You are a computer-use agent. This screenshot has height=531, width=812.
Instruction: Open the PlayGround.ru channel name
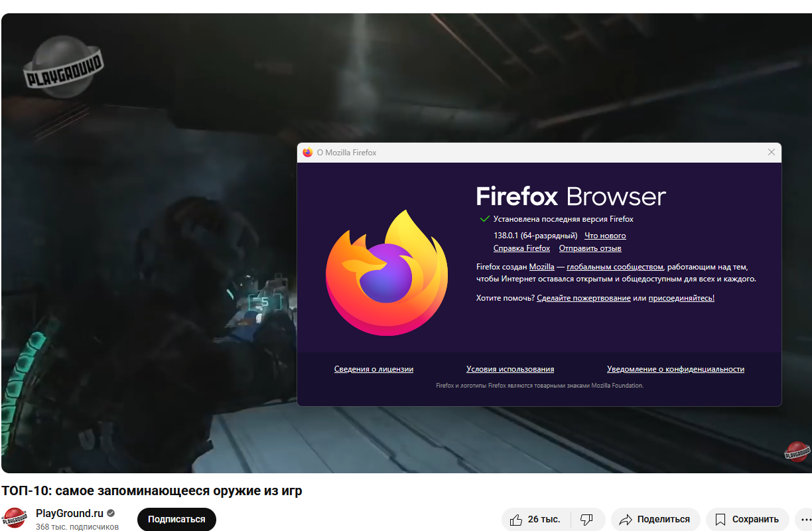70,513
